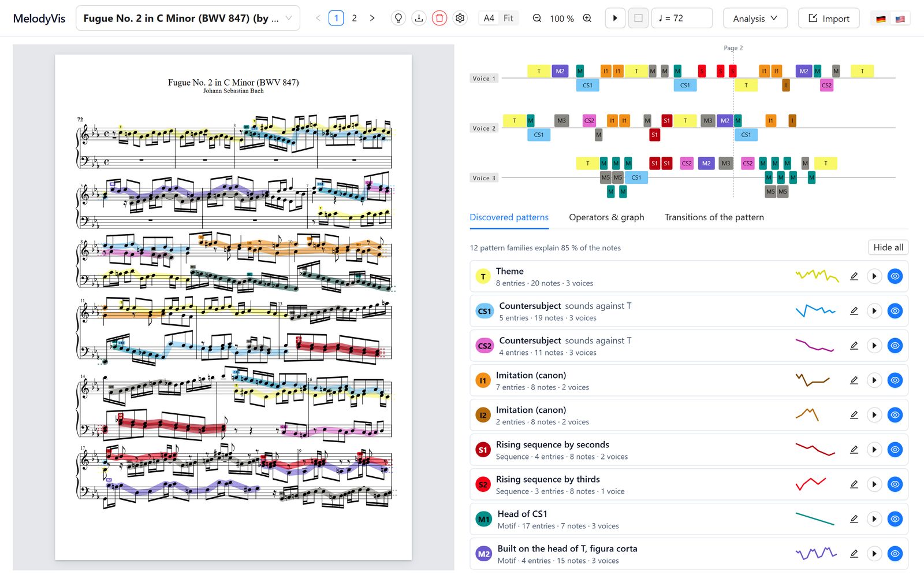Go to previous page with left chevron
This screenshot has height=578, width=924.
coord(318,18)
